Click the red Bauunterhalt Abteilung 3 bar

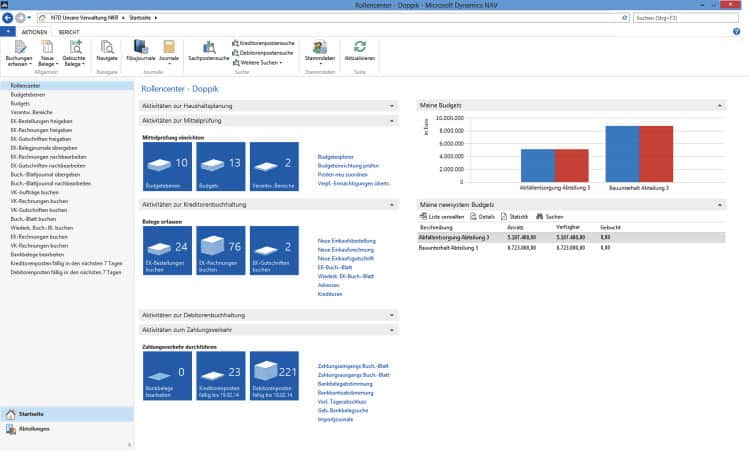tap(656, 154)
